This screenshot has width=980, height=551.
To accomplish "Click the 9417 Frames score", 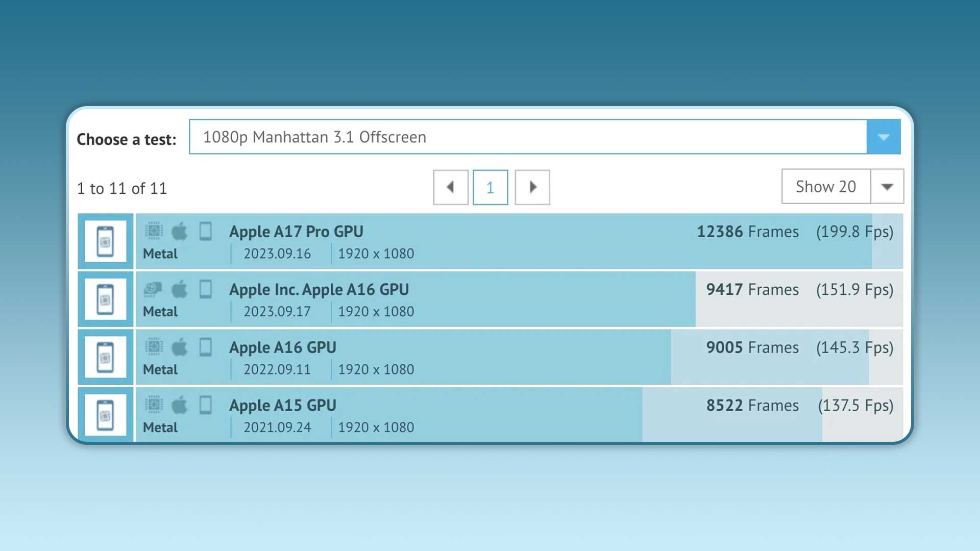I will 752,290.
